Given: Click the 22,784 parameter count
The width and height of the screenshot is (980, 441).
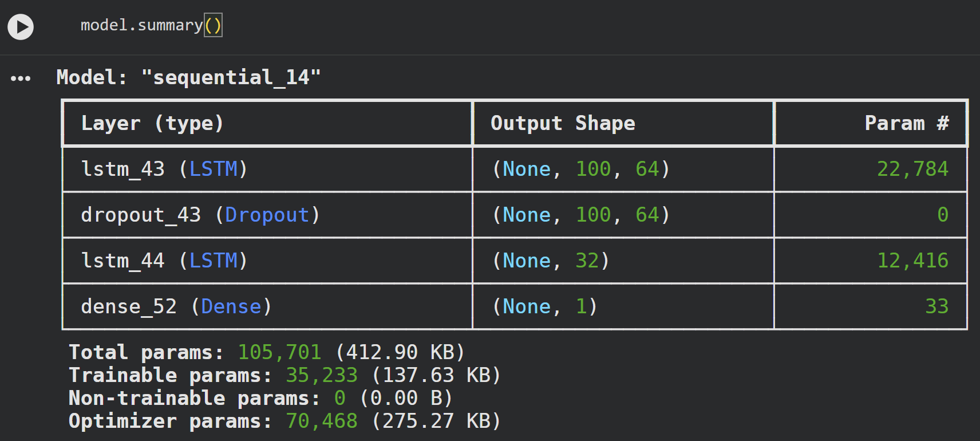Looking at the screenshot, I should coord(912,169).
